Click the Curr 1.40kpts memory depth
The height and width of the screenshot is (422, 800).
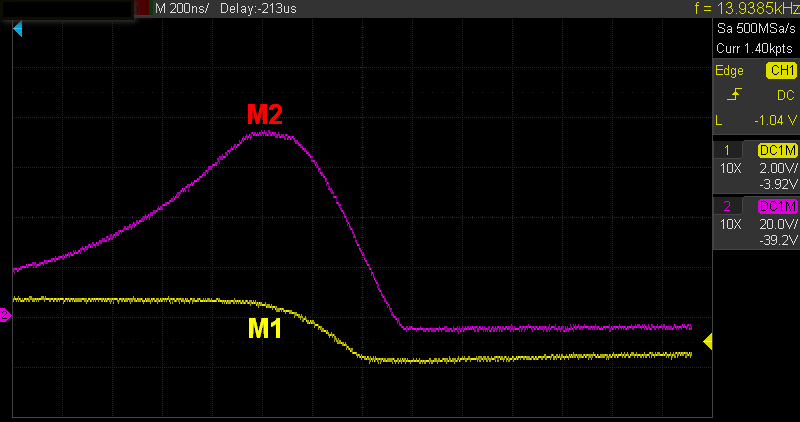755,48
